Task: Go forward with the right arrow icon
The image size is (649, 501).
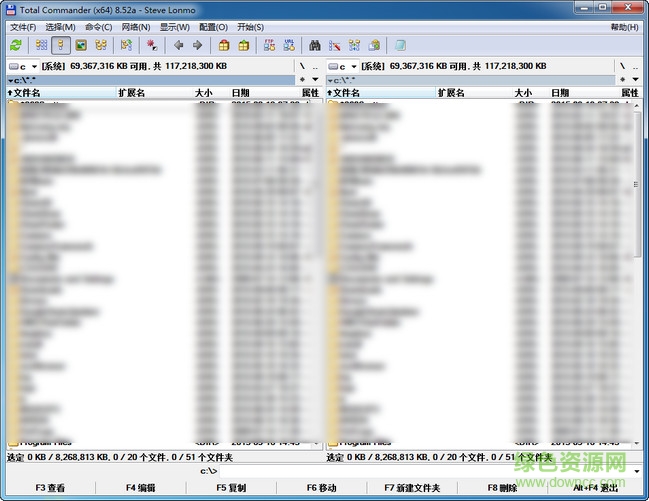Action: [x=197, y=45]
